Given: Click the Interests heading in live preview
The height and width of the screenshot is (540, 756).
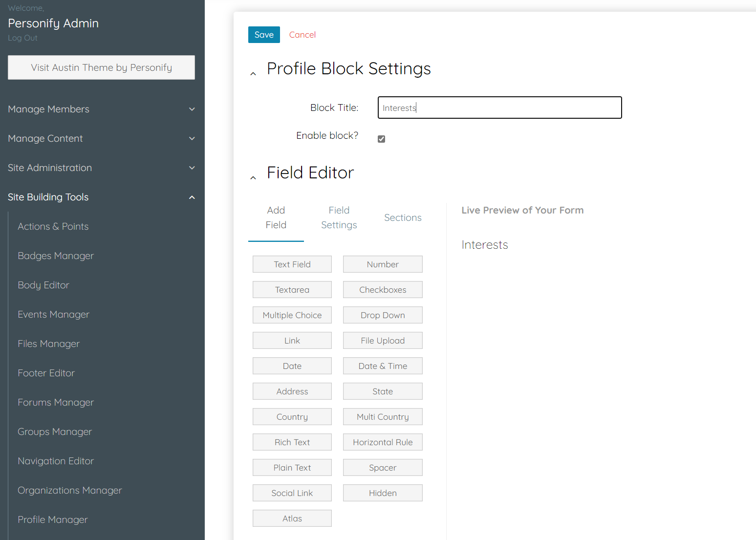Looking at the screenshot, I should click(485, 245).
